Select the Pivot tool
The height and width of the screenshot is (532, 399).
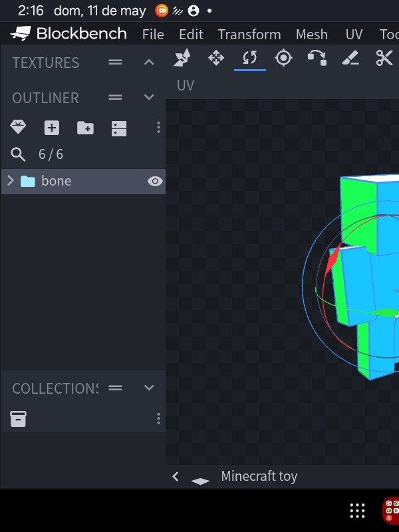pyautogui.click(x=283, y=58)
